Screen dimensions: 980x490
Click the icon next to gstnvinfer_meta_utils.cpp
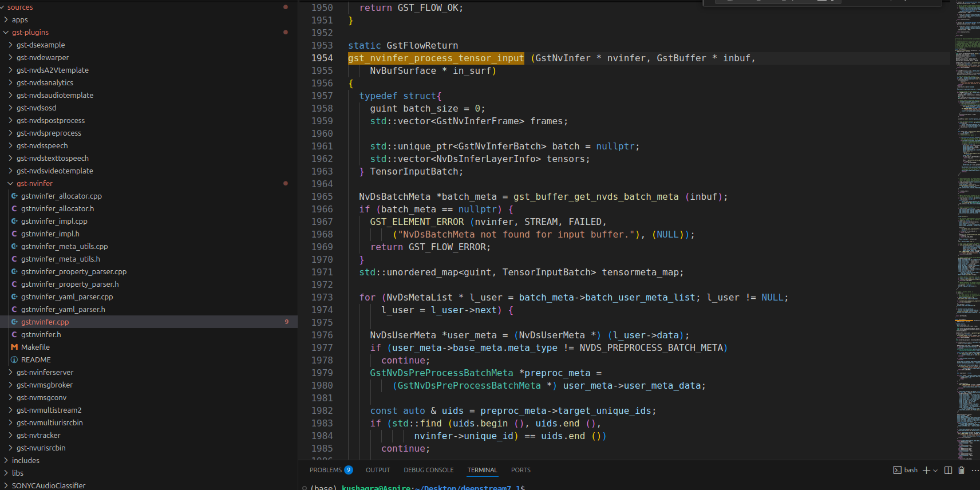click(14, 246)
